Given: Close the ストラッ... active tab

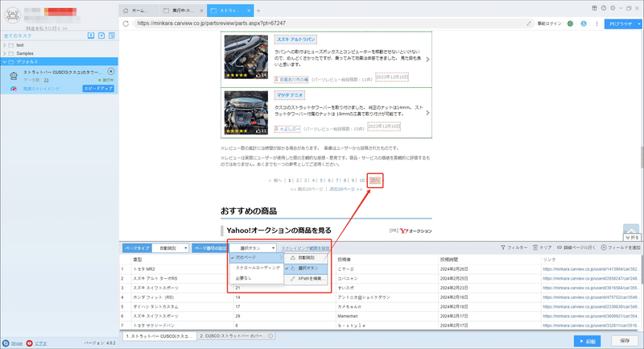Looking at the screenshot, I should click(250, 10).
